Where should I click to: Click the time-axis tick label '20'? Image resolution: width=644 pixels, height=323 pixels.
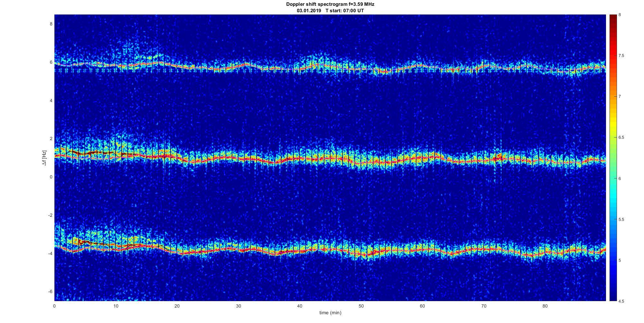click(177, 306)
